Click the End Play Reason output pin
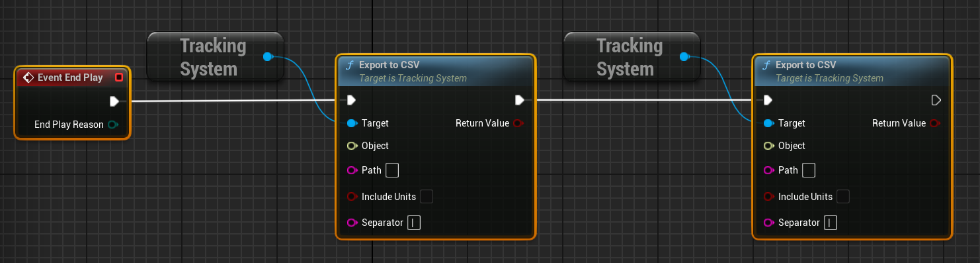Viewport: 980px width, 263px height. pos(112,125)
